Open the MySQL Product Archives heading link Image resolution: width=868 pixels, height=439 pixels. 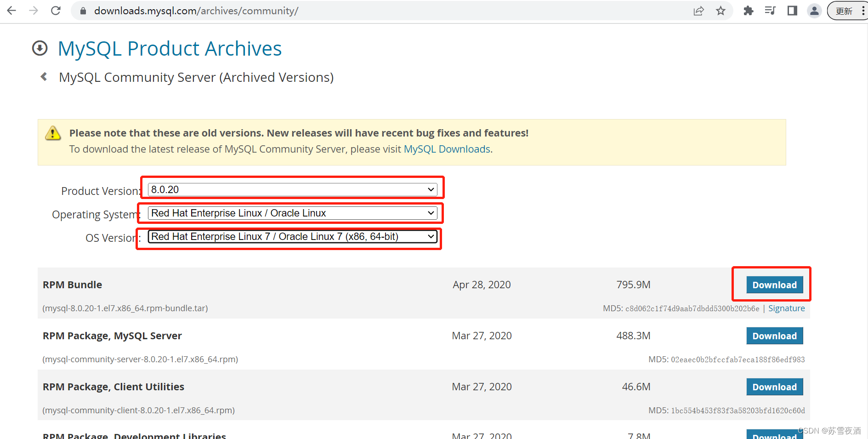(x=170, y=48)
